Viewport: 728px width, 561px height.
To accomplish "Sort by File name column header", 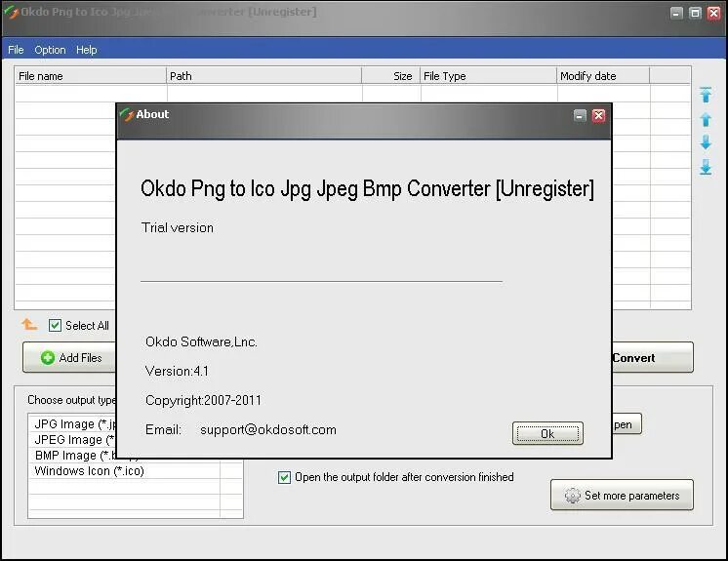I will coord(91,76).
